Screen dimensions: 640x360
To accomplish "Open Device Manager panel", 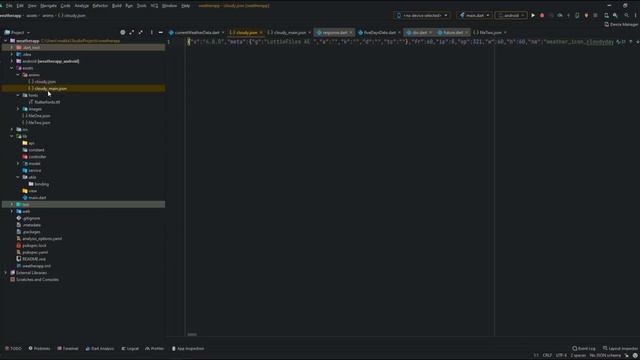I will [x=621, y=24].
